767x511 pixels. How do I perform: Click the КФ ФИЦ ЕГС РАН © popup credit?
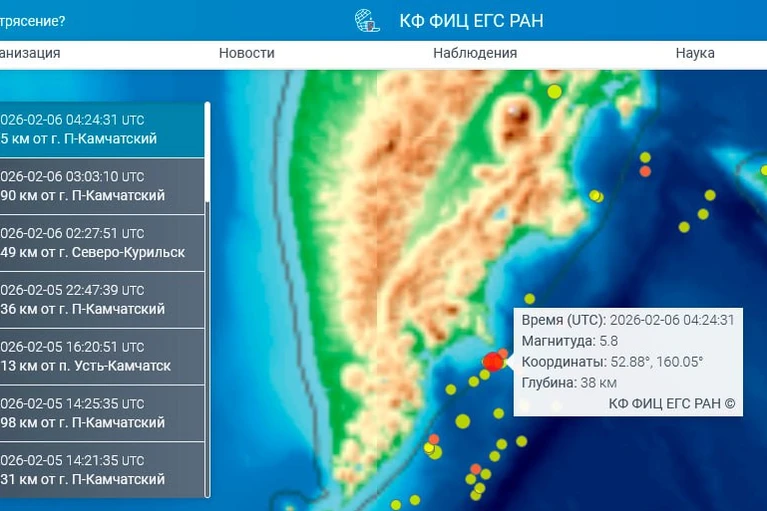(x=671, y=403)
